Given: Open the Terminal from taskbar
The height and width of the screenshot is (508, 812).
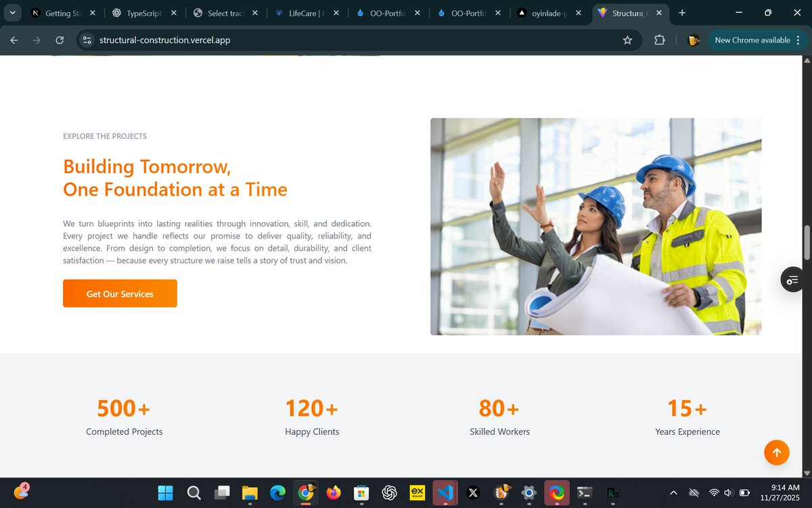Looking at the screenshot, I should tap(585, 492).
